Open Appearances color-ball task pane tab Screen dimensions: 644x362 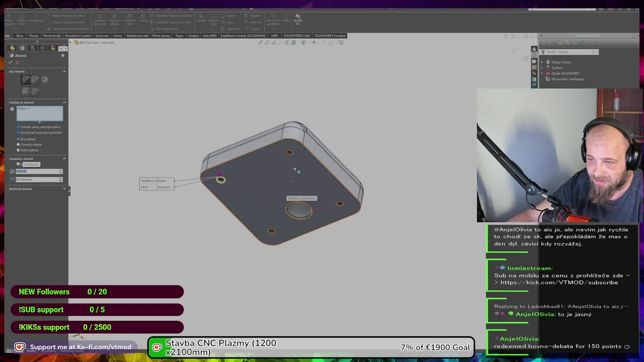(x=534, y=73)
